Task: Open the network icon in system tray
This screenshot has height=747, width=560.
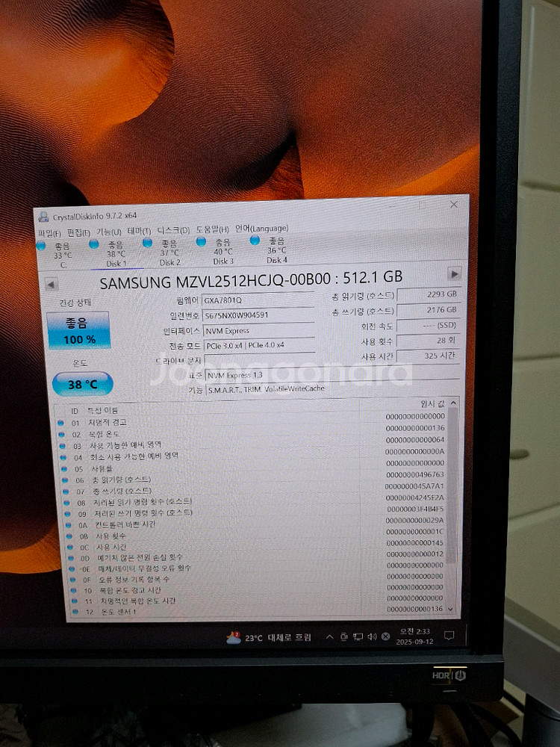Action: coord(358,636)
